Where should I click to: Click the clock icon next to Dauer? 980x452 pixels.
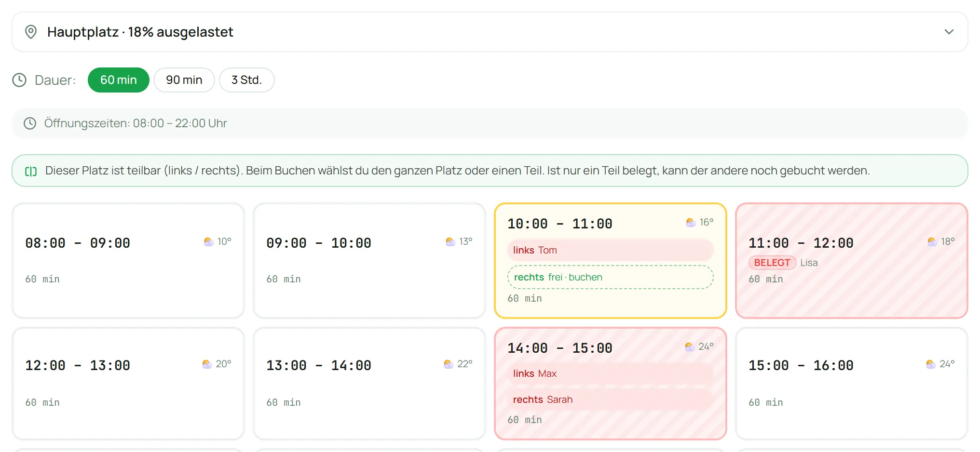pos(19,80)
